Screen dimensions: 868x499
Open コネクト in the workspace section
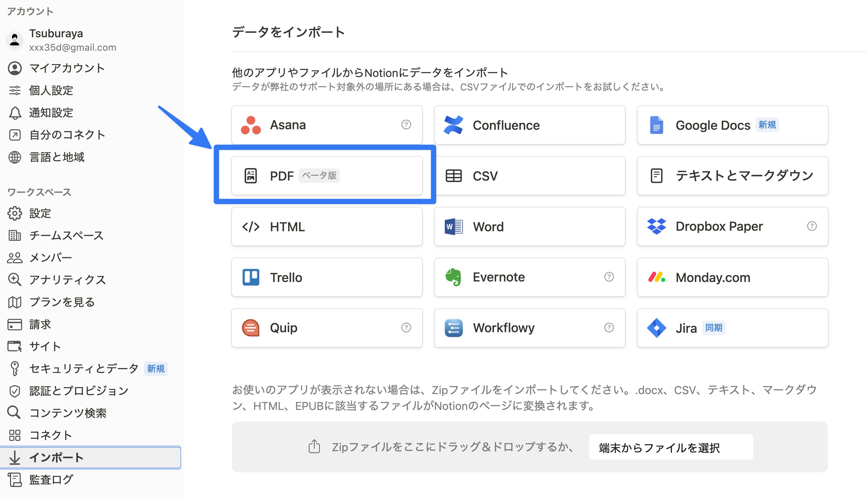(x=90, y=435)
